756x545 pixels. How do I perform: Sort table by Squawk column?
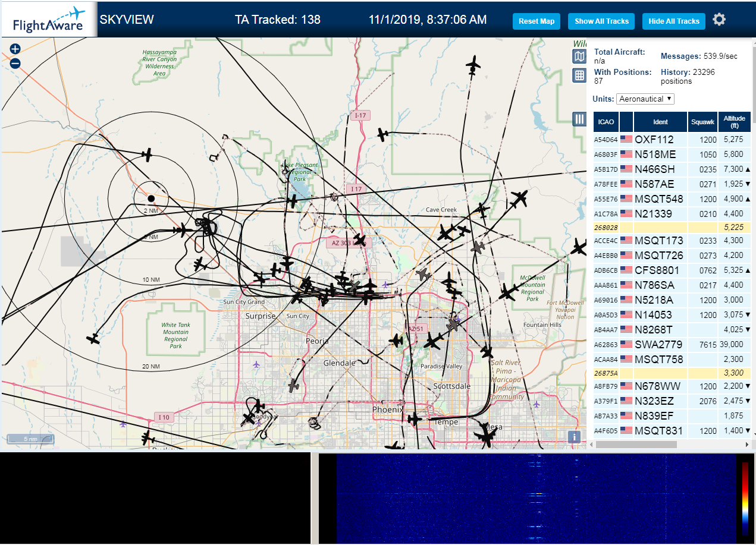coord(702,122)
